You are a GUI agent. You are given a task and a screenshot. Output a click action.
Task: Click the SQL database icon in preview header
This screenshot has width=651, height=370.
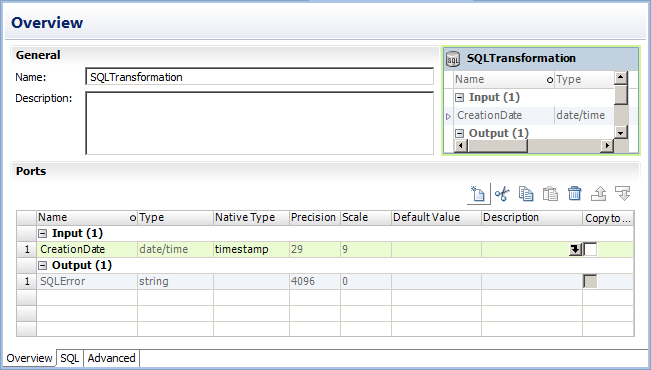click(453, 59)
